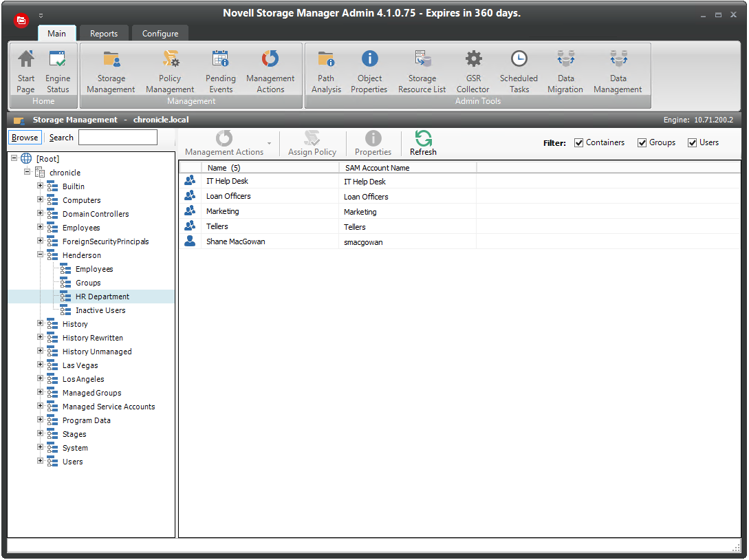749x560 pixels.
Task: Check Engine Status in the ribbon
Action: pyautogui.click(x=58, y=72)
